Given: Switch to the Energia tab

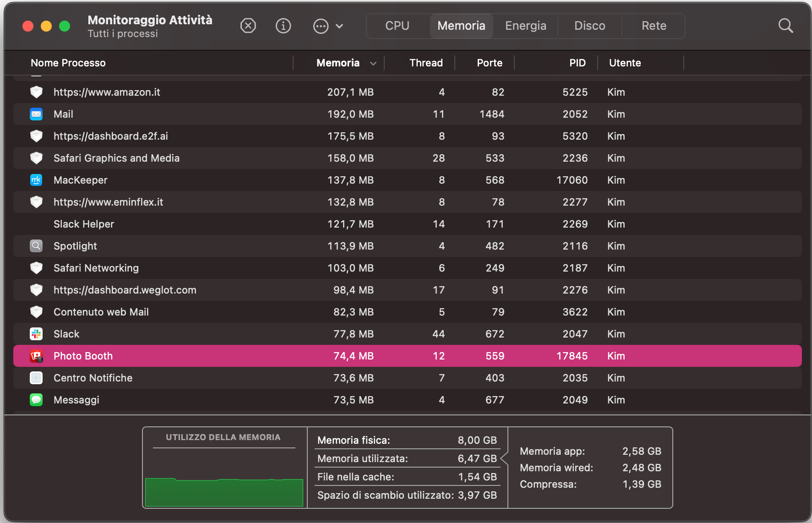Looking at the screenshot, I should pos(526,26).
